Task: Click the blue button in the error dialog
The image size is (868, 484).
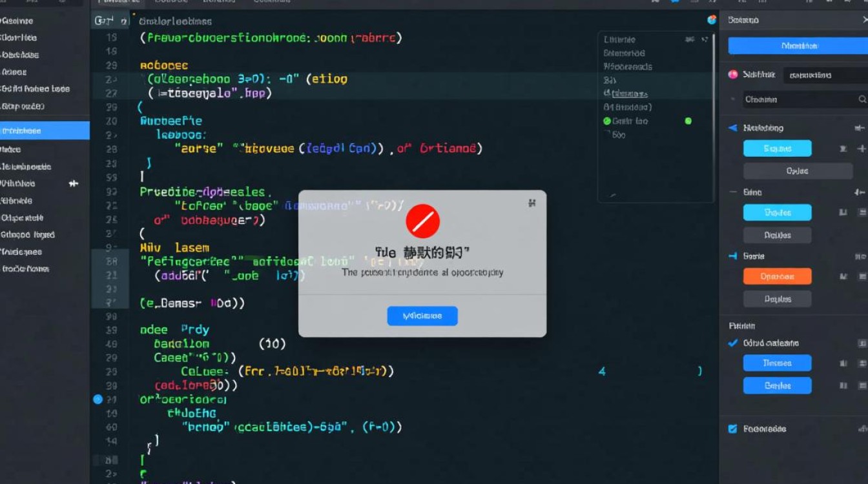Action: click(x=422, y=316)
